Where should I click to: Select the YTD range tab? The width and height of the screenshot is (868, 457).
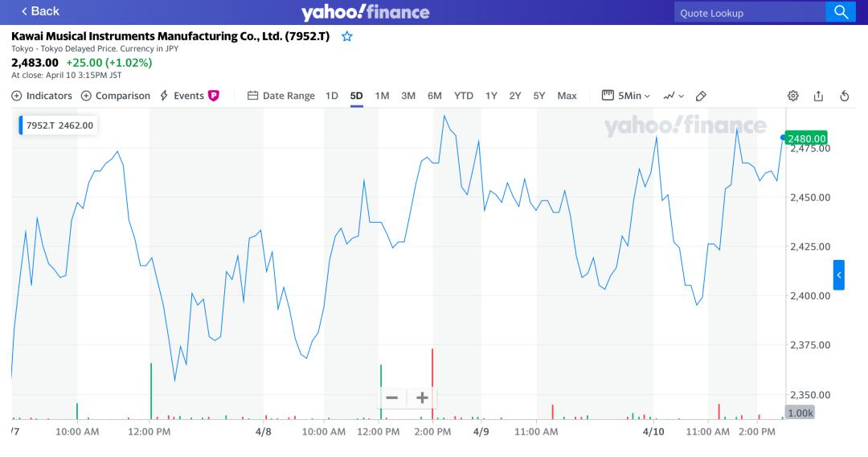click(x=464, y=96)
